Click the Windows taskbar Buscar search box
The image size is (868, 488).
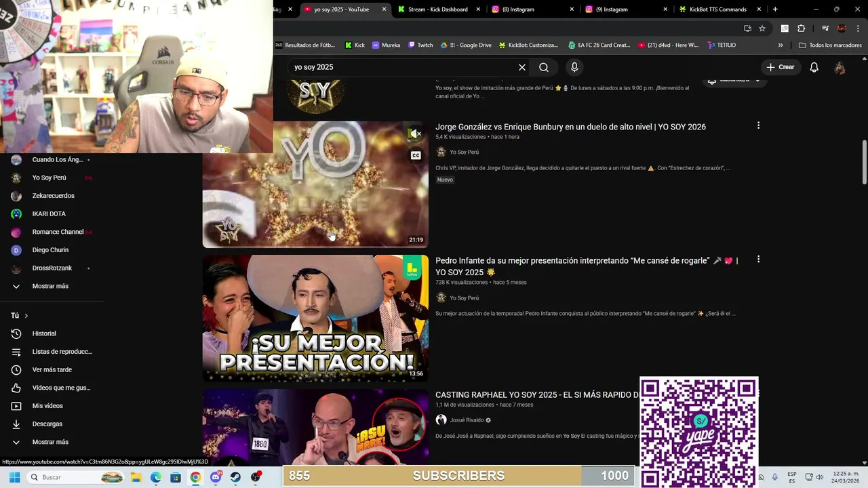(75, 477)
